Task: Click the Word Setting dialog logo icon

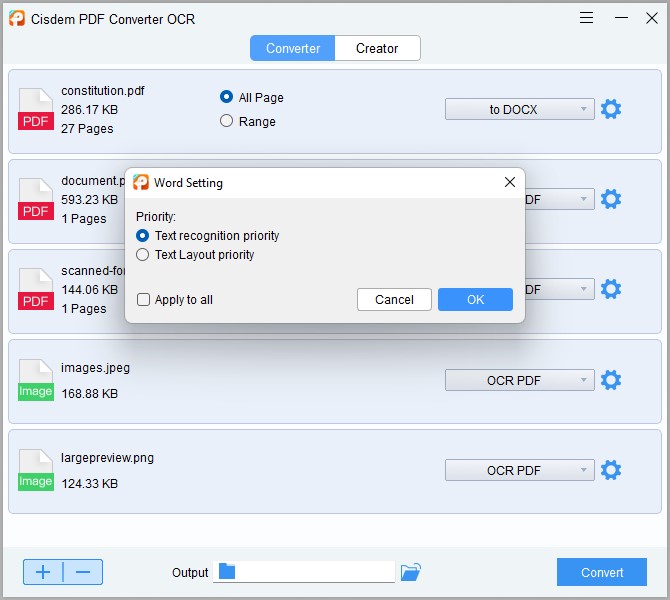Action: point(141,182)
